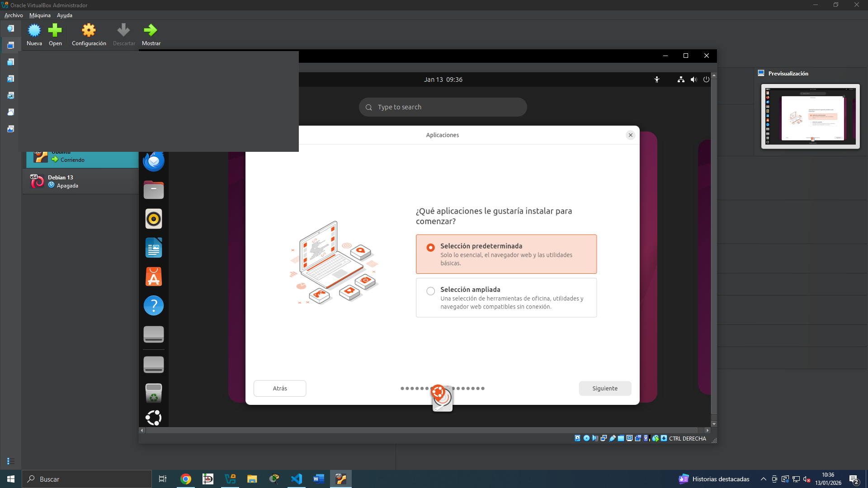
Task: Open Rhythmbox from the Ubuntu dock
Action: pyautogui.click(x=154, y=219)
